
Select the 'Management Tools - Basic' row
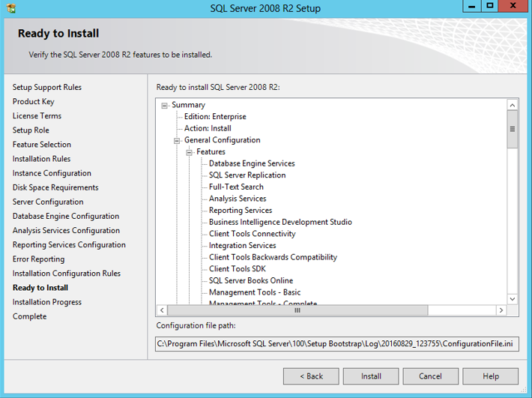tap(255, 292)
